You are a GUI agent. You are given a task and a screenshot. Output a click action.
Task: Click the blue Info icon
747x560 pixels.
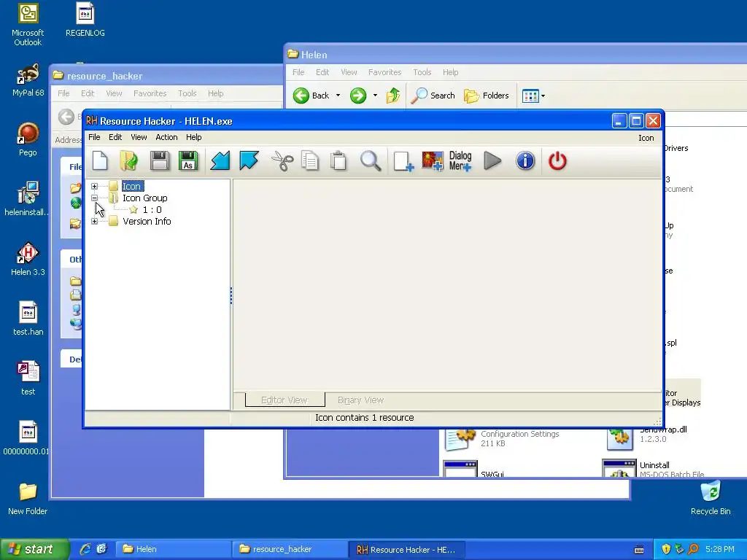pyautogui.click(x=525, y=160)
